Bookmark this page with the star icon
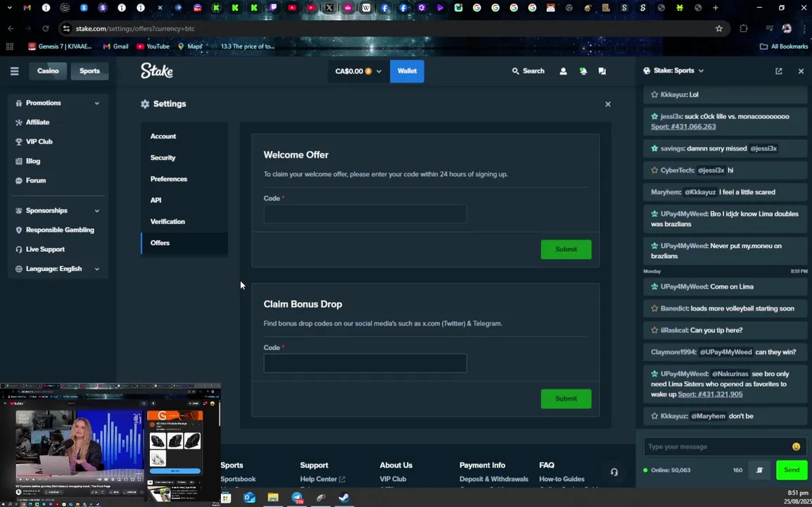Viewport: 812px width, 507px height. point(719,28)
